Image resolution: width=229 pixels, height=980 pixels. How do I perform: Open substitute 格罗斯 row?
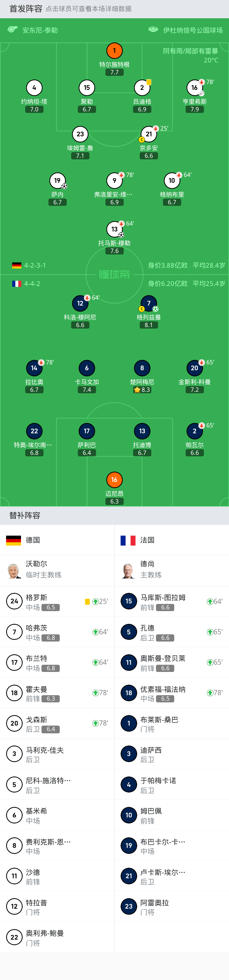click(x=57, y=601)
